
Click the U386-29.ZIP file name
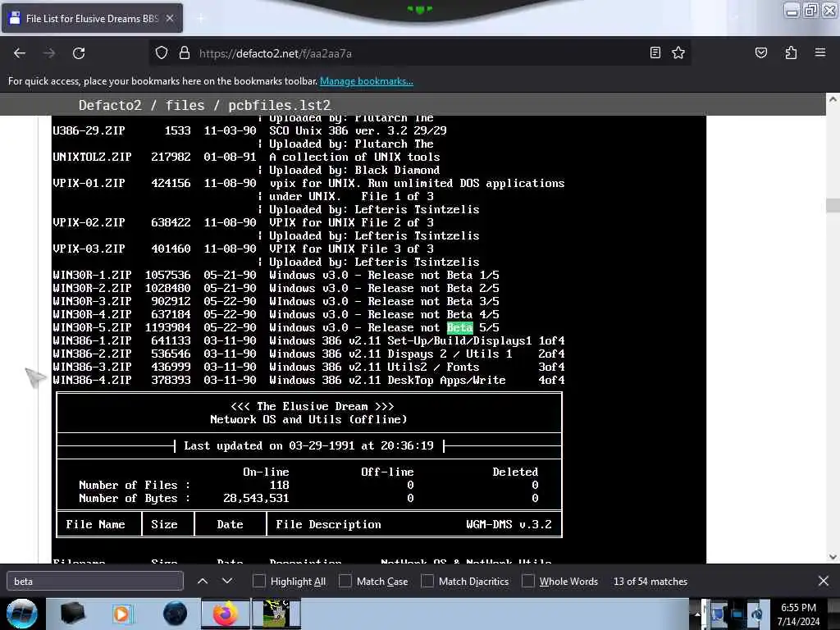pyautogui.click(x=89, y=130)
